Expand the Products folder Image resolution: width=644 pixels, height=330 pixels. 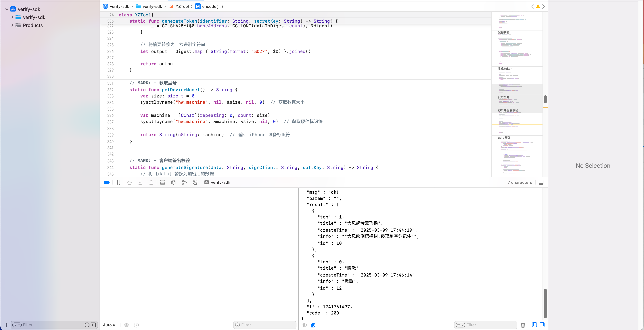12,25
